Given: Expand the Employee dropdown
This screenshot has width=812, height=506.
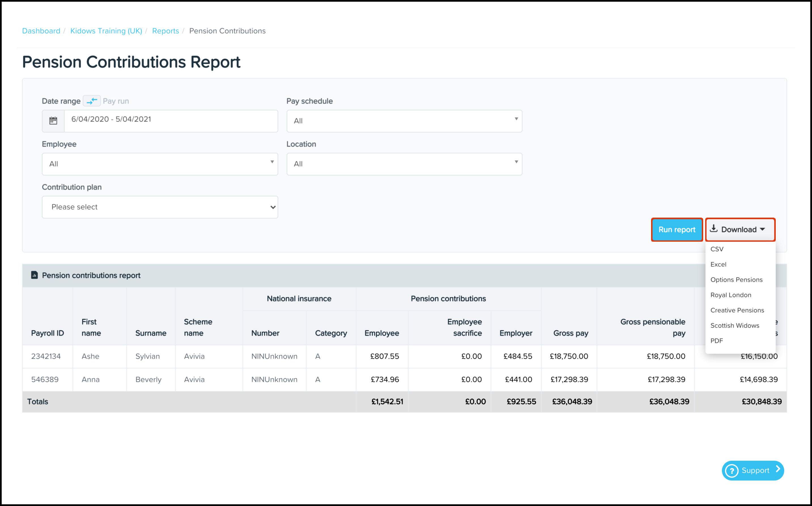Looking at the screenshot, I should coord(160,164).
